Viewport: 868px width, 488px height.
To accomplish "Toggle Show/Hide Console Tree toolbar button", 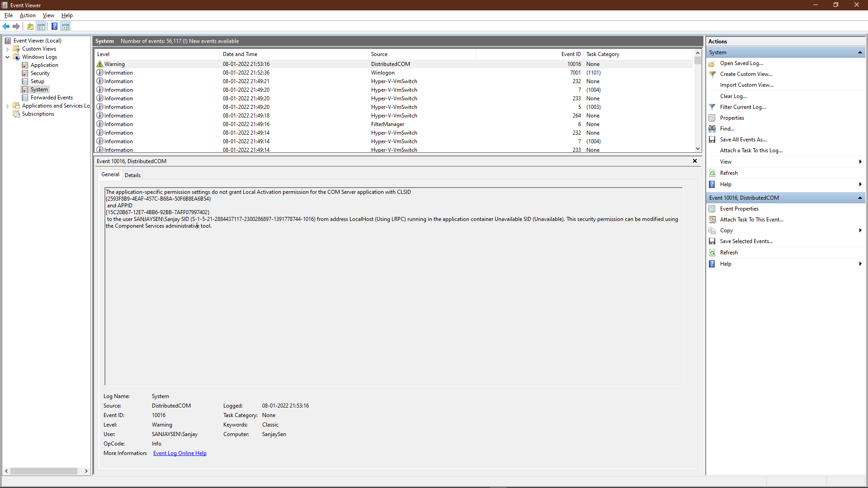I will point(41,27).
